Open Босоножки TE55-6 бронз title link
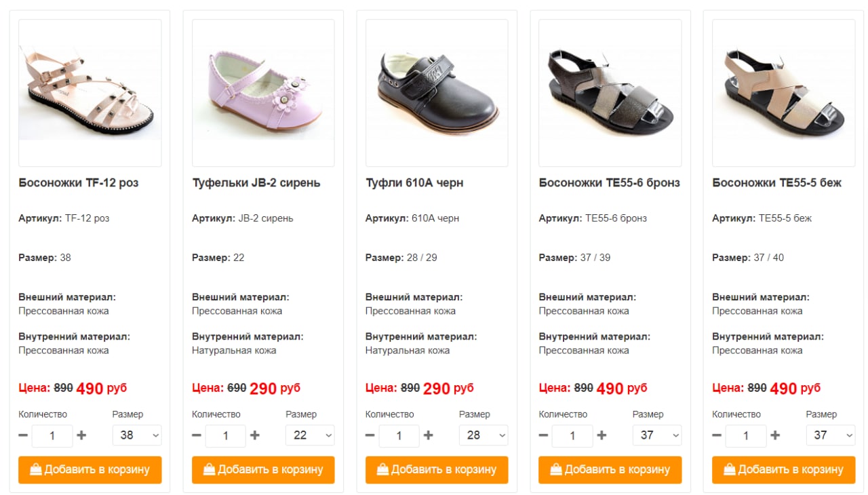The width and height of the screenshot is (868, 495). 609,183
